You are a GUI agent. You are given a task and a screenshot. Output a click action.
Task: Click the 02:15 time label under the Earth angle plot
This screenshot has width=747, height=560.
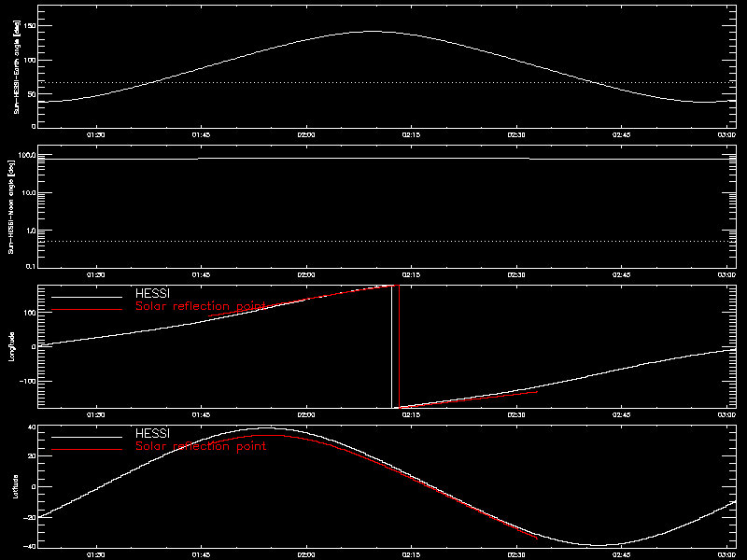[x=411, y=135]
